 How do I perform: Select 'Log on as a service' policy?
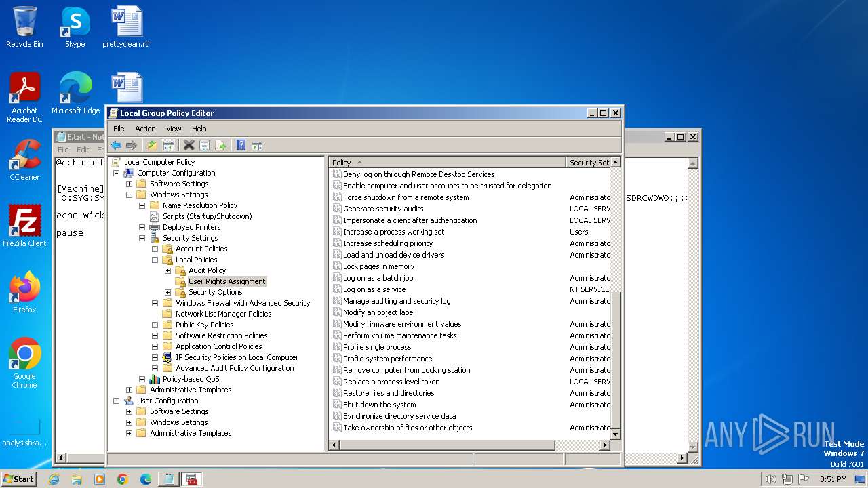click(x=374, y=289)
